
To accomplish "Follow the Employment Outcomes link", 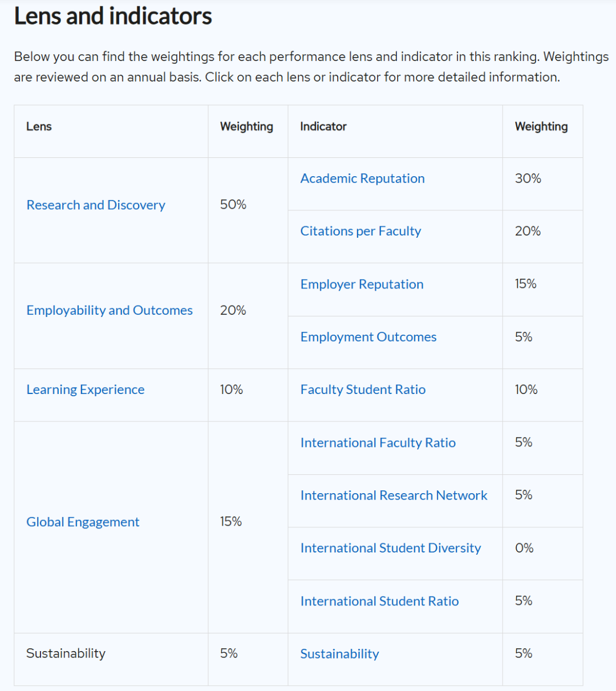I will (x=368, y=338).
